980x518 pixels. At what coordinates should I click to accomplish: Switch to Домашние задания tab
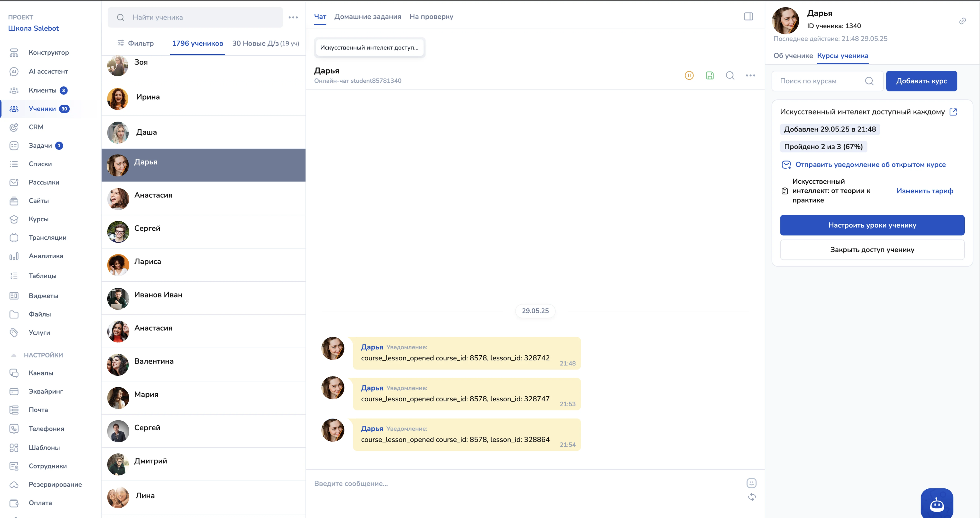[x=367, y=16]
